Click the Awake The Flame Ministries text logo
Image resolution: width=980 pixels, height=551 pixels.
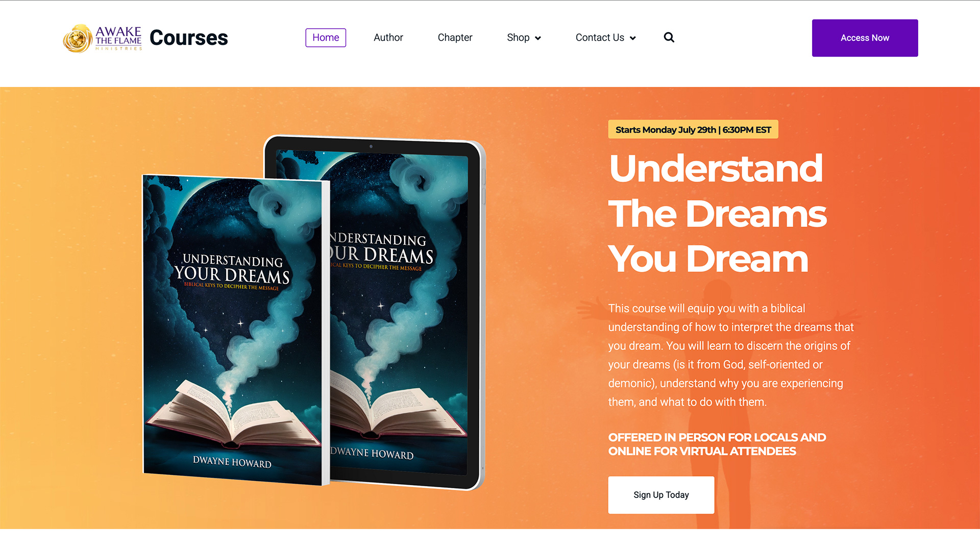[118, 38]
